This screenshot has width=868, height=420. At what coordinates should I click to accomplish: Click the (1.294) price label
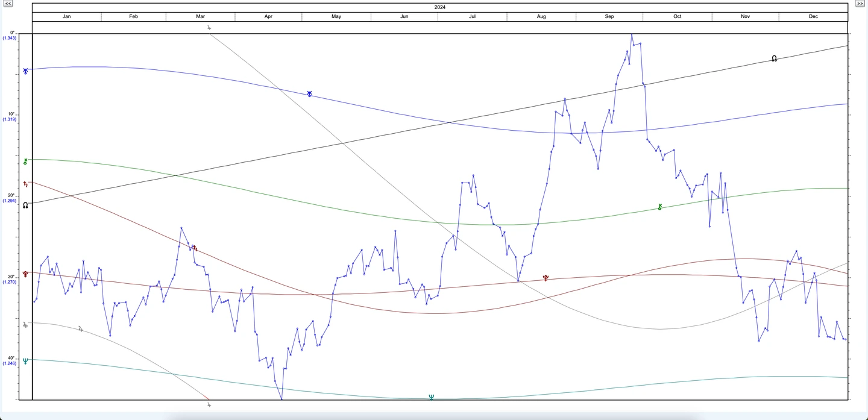click(x=9, y=201)
